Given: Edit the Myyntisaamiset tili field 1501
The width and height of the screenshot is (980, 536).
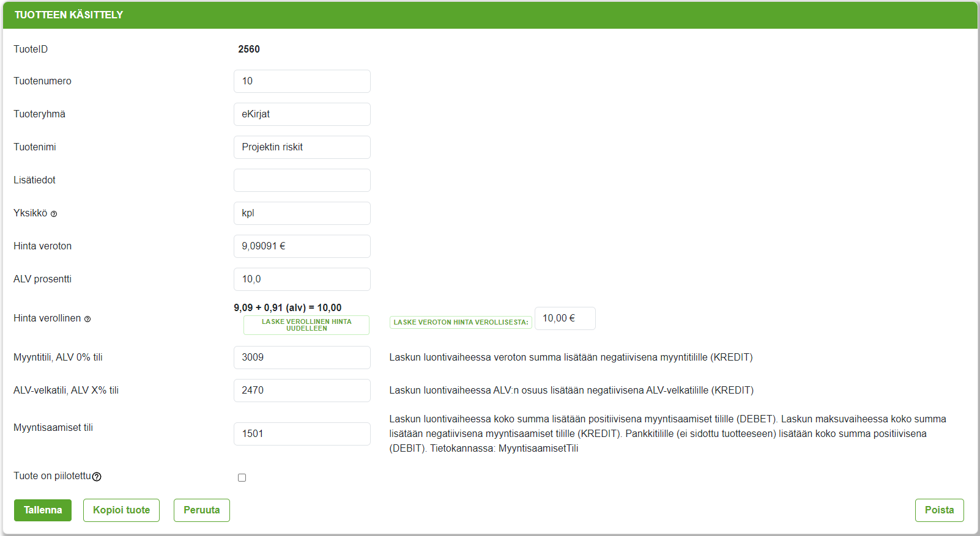Looking at the screenshot, I should click(302, 434).
